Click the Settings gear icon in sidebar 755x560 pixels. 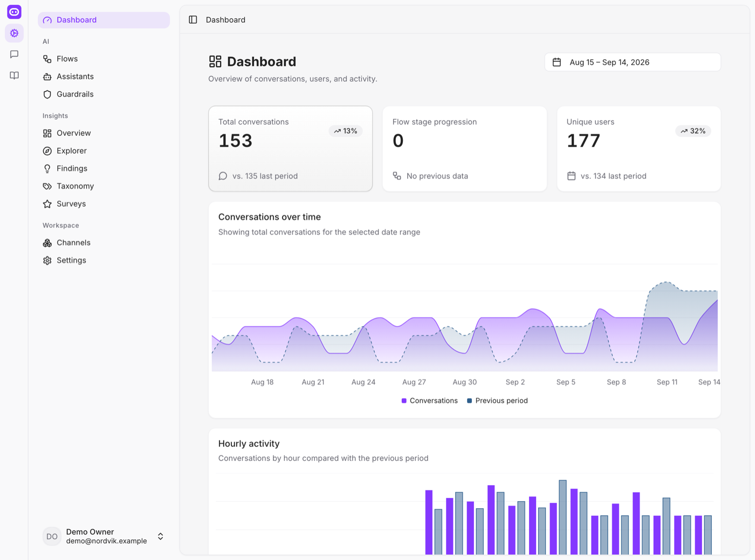pyautogui.click(x=47, y=260)
